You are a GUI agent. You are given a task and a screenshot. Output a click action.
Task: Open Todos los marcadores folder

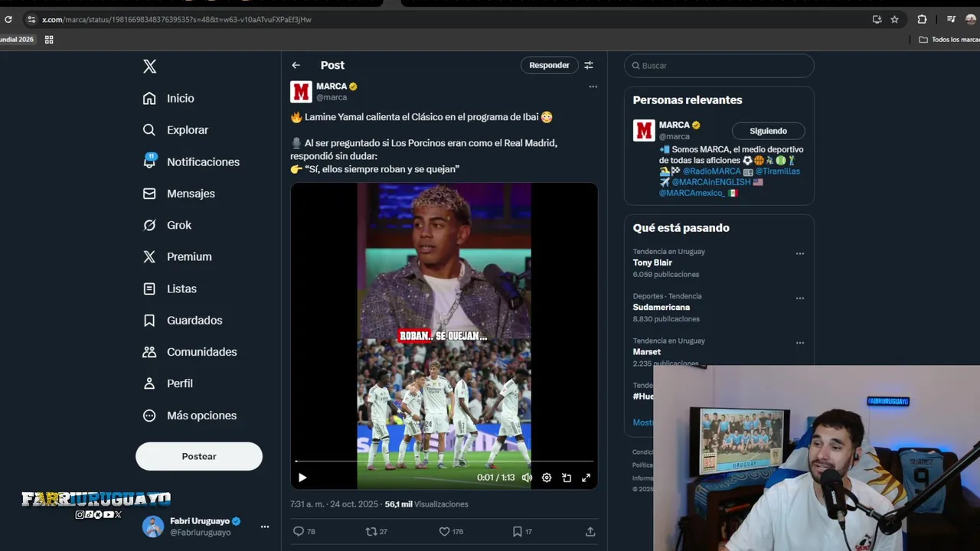click(x=949, y=39)
